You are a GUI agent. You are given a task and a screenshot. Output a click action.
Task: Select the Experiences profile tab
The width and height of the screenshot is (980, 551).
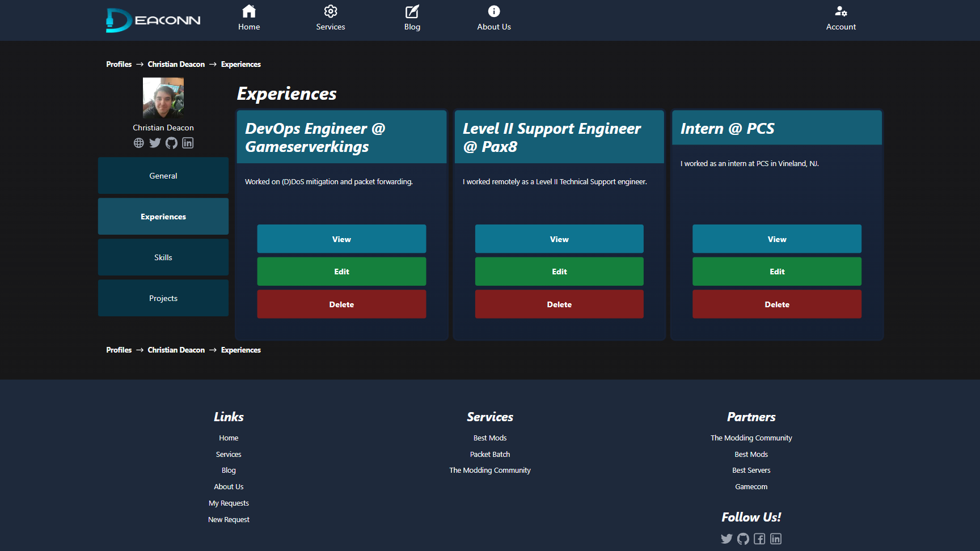pyautogui.click(x=163, y=217)
